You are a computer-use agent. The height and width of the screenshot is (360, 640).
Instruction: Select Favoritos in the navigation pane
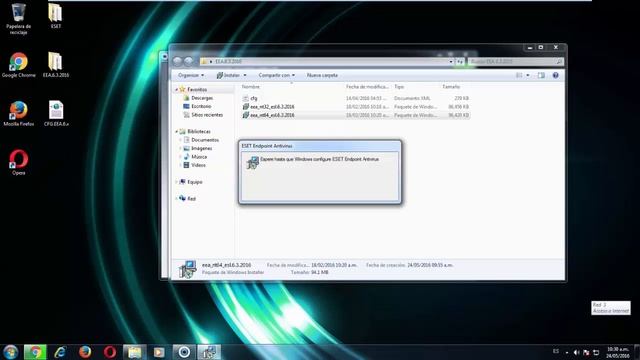[x=197, y=89]
